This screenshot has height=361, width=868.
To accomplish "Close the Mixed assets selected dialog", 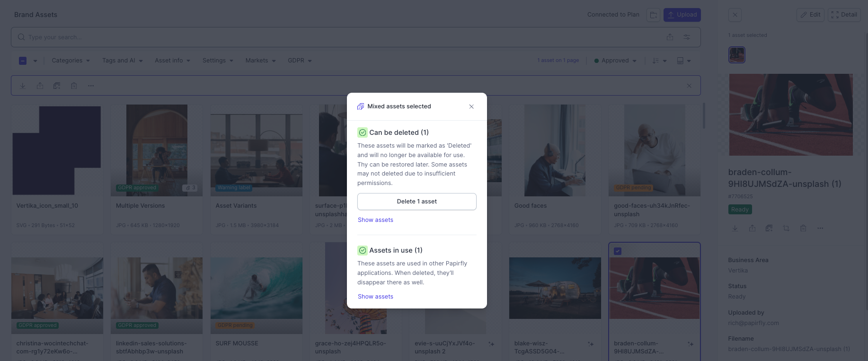I will click(471, 106).
